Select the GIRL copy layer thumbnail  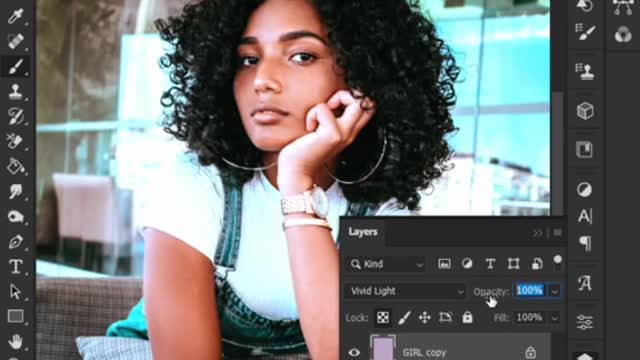point(382,348)
